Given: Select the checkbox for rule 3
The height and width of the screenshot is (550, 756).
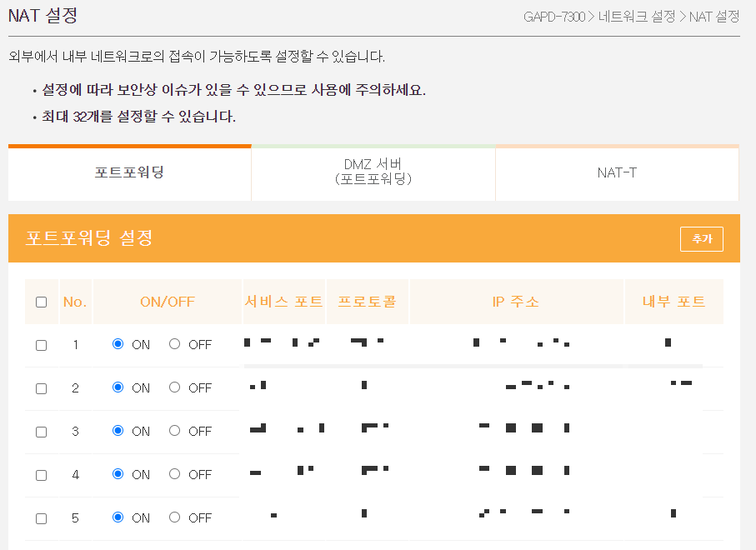Looking at the screenshot, I should coord(42,432).
